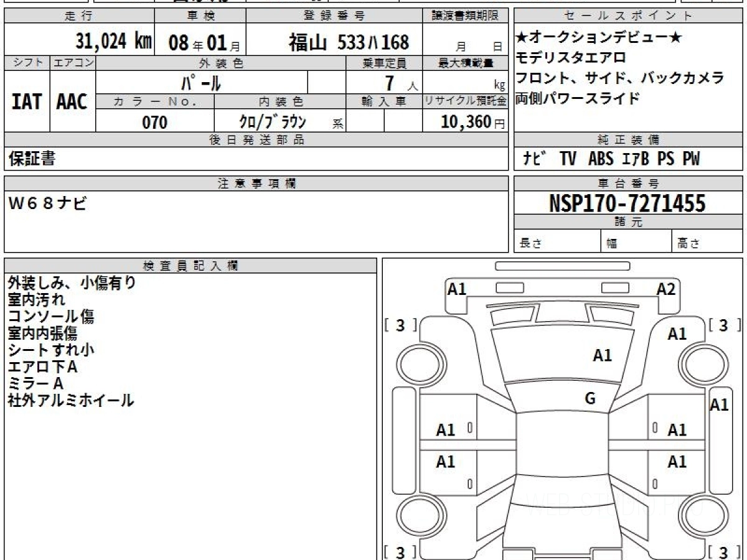Click the 諸元 header
Viewport: 747px width, 560px height.
(628, 223)
